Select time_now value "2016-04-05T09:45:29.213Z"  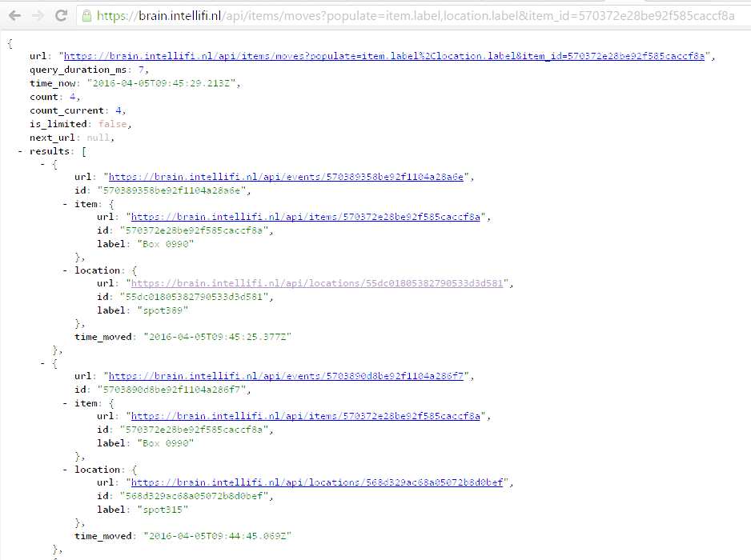162,83
